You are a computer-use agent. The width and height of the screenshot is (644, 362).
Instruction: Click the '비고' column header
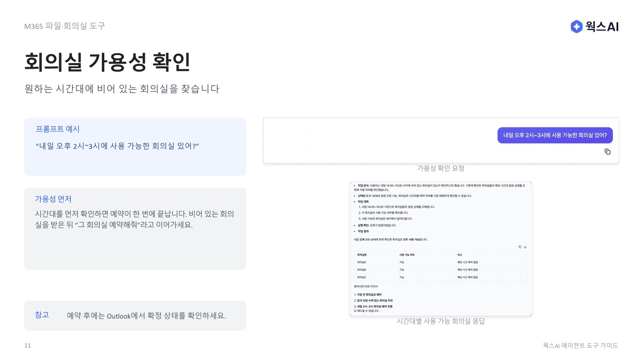(460, 255)
